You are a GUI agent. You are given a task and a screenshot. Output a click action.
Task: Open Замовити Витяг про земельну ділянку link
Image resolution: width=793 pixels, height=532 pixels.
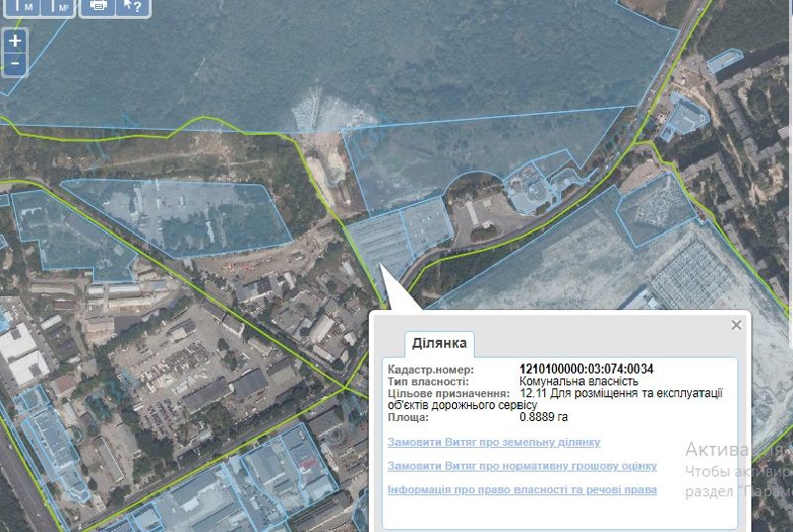point(494,442)
